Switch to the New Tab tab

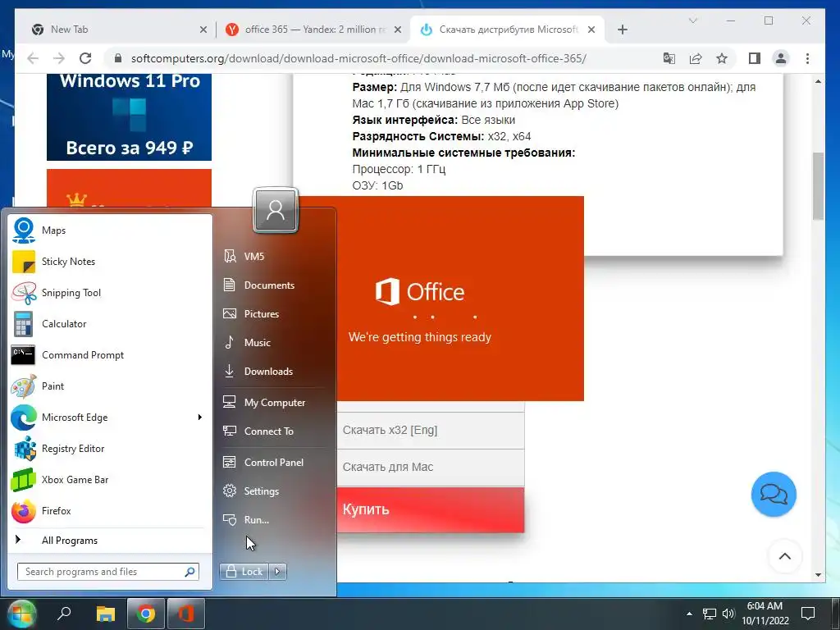coord(119,30)
